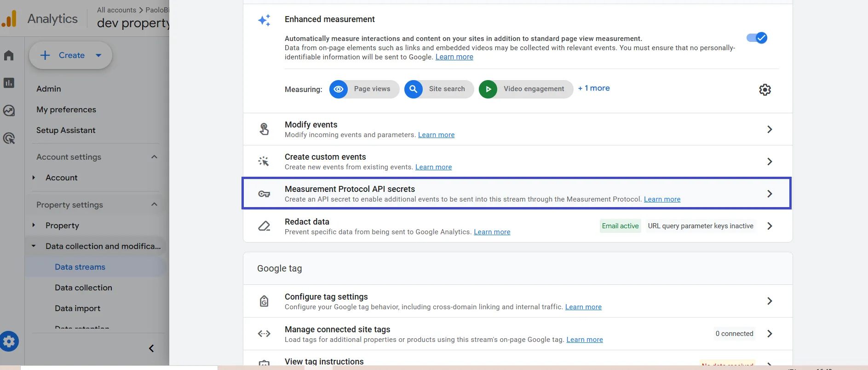Open the Advertising icon in sidebar
Screen dimensions: 868x370
click(x=9, y=139)
